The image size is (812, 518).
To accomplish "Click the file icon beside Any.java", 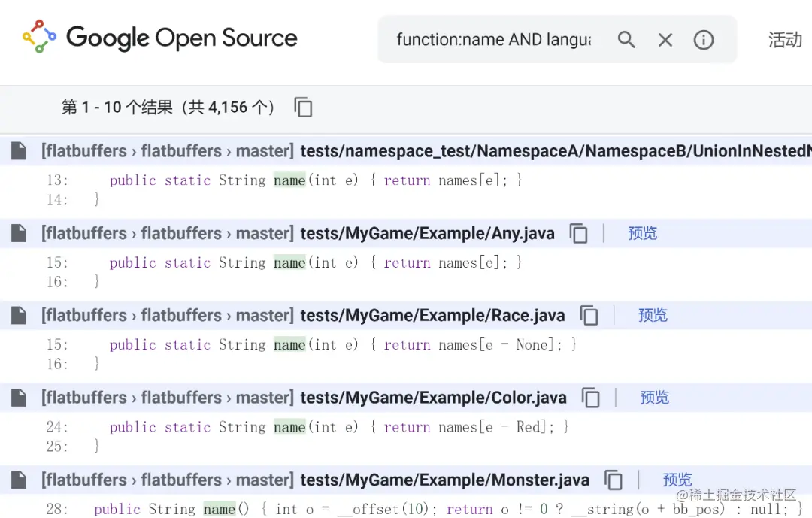I will (x=18, y=233).
